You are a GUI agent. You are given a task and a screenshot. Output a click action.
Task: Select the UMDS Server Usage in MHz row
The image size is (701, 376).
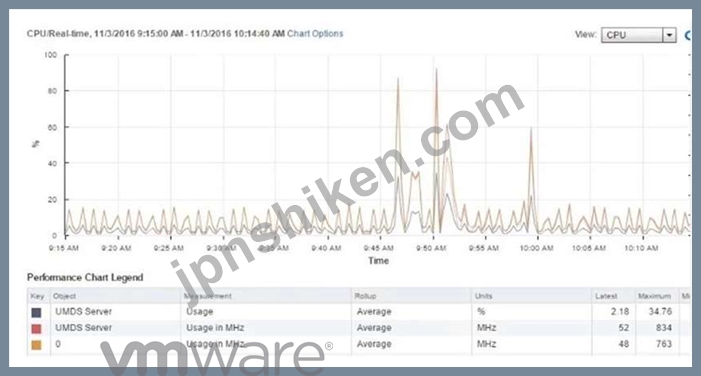pyautogui.click(x=359, y=328)
